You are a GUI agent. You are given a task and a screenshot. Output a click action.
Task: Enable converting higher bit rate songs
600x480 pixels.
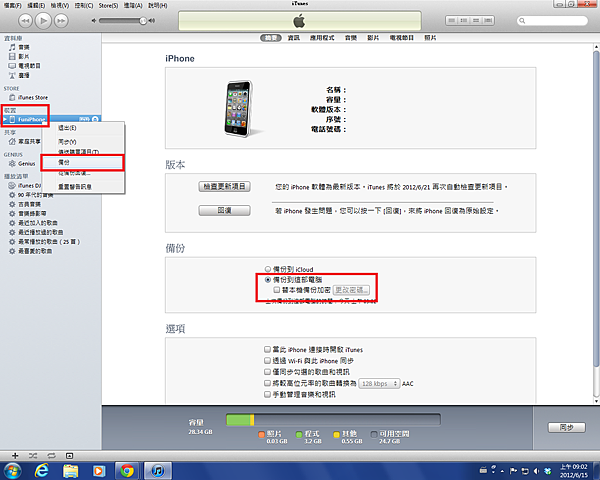(267, 383)
